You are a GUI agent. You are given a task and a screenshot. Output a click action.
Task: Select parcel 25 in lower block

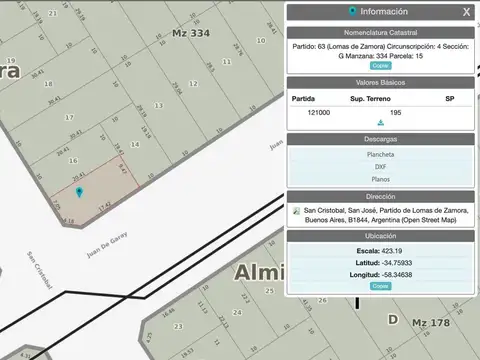point(270,291)
